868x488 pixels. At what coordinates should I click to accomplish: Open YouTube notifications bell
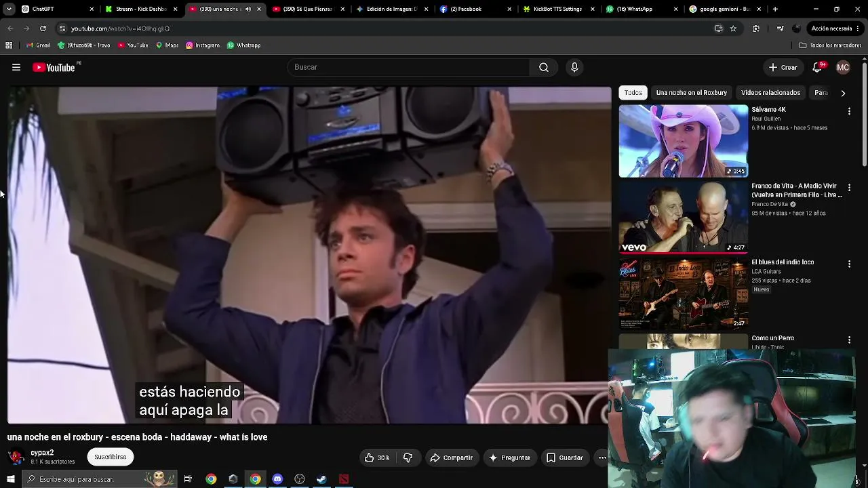click(x=817, y=67)
